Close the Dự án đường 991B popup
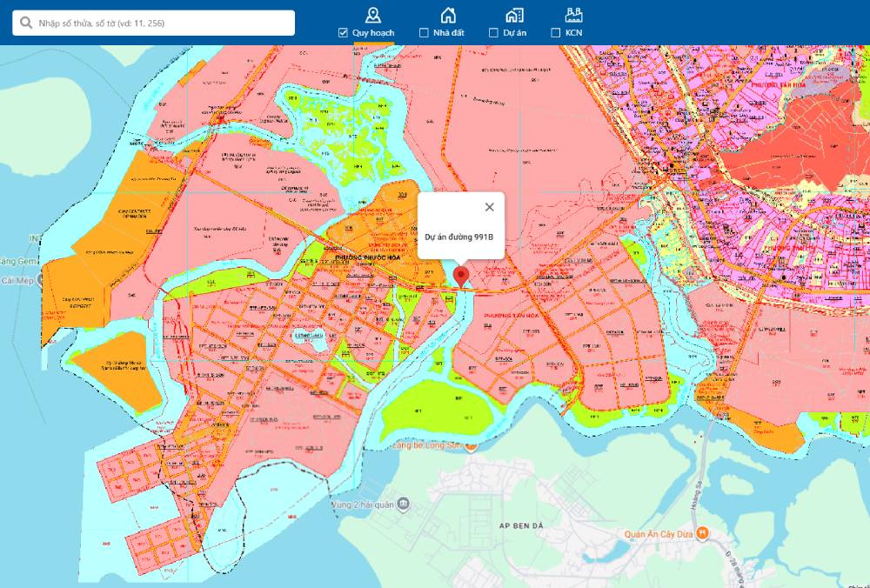 [x=489, y=207]
